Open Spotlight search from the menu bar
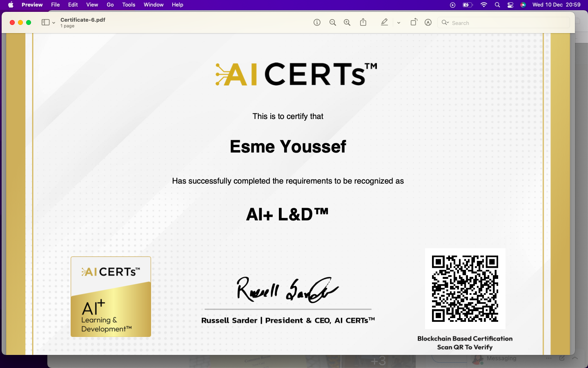Image resolution: width=588 pixels, height=368 pixels. point(497,5)
